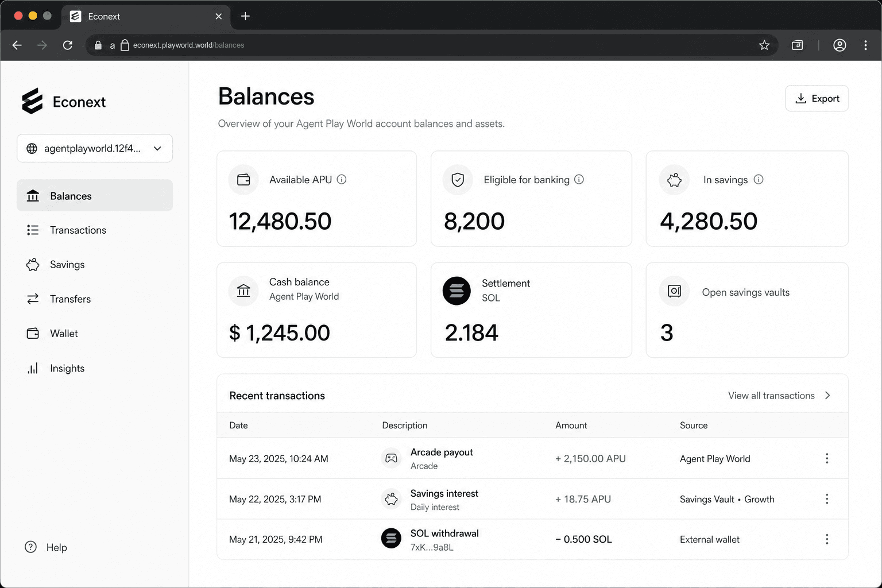Screen dimensions: 882x588
Task: Click the browser back arrow
Action: [x=17, y=45]
